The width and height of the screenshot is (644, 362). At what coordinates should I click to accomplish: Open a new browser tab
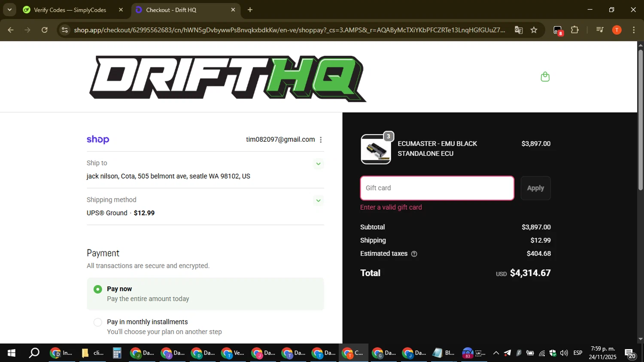(x=250, y=10)
